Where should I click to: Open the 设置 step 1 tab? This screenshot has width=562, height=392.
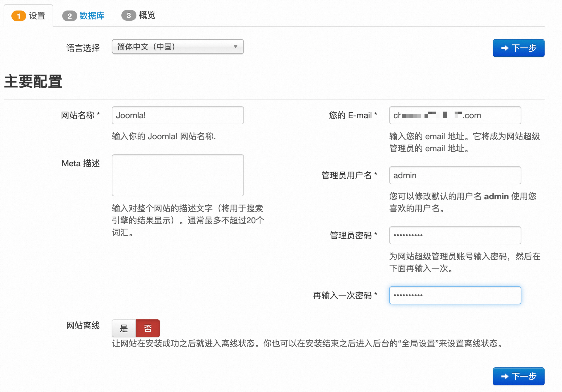(x=28, y=16)
